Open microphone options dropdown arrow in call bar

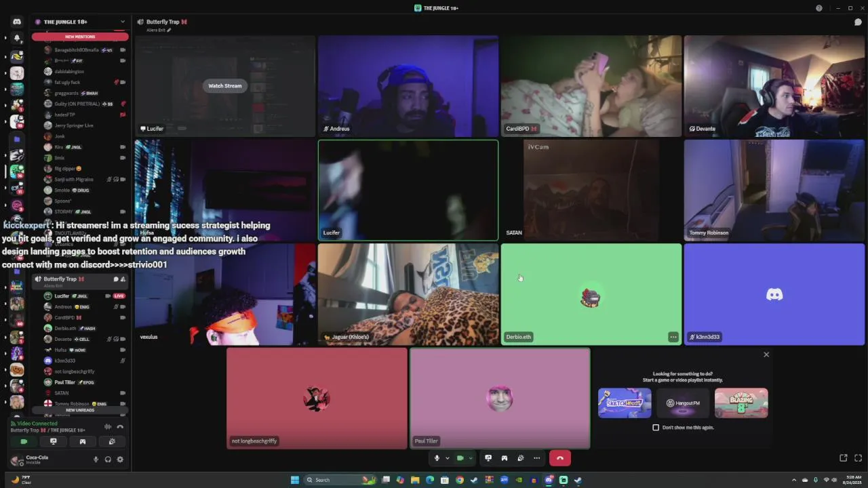tap(447, 458)
